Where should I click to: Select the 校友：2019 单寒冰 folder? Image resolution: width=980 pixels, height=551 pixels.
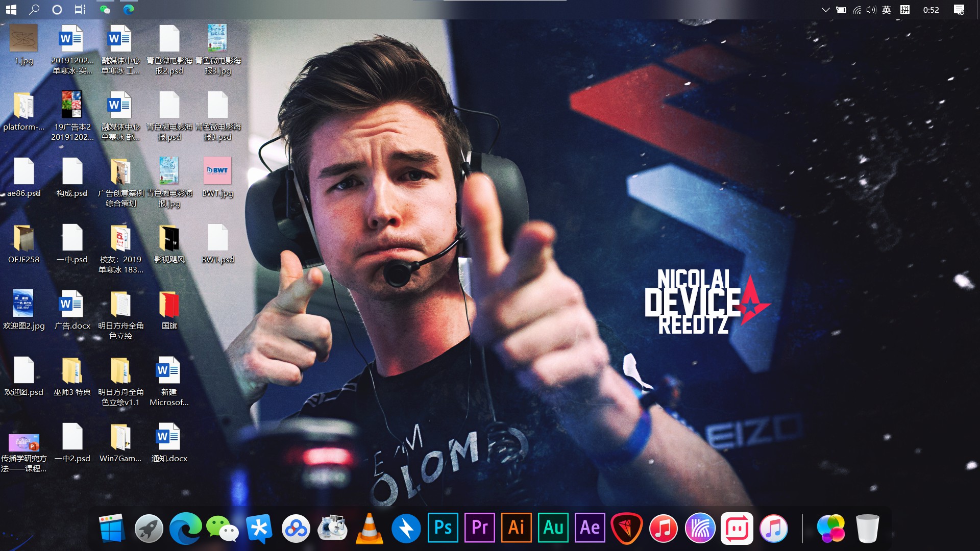(121, 248)
